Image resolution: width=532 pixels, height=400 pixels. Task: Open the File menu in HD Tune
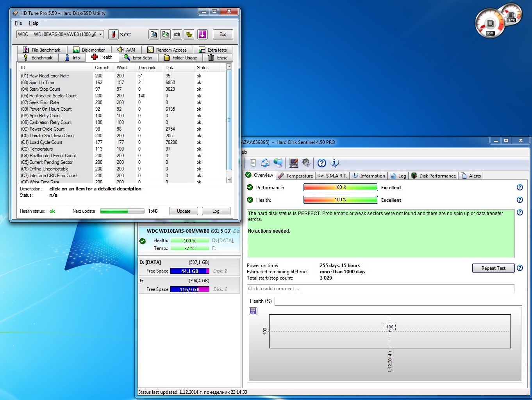tap(18, 23)
